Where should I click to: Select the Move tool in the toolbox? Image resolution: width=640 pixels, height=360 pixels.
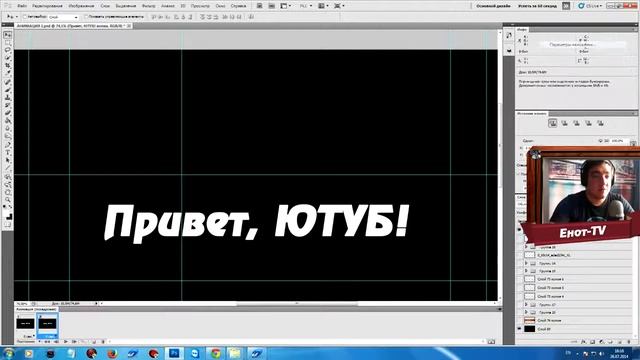pyautogui.click(x=8, y=35)
